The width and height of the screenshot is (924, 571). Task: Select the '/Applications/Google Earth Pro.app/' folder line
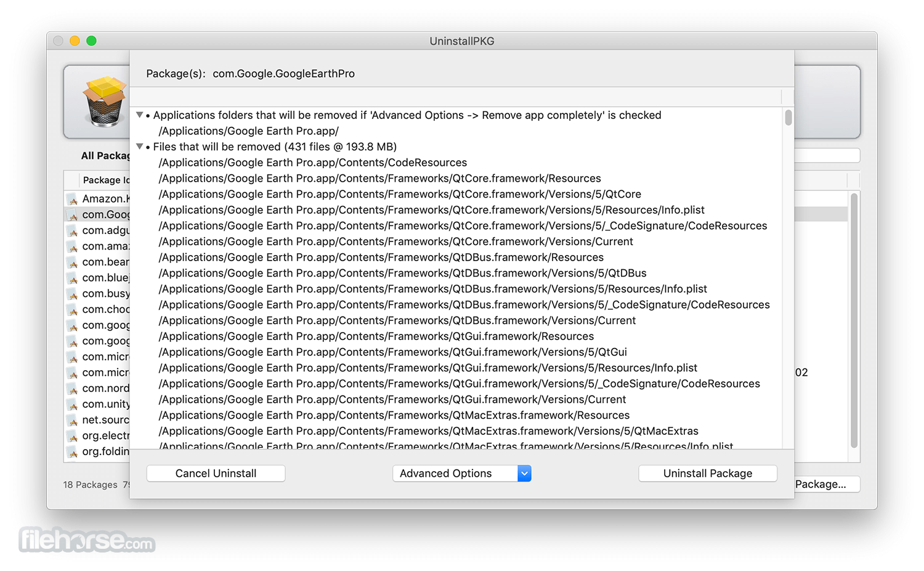point(249,131)
